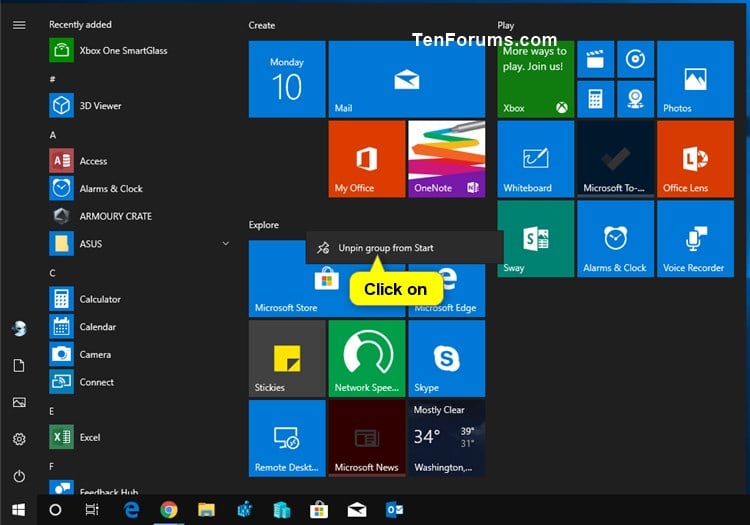Screen dimensions: 750x525
Task: Open the Office Lens tile
Action: tap(695, 159)
